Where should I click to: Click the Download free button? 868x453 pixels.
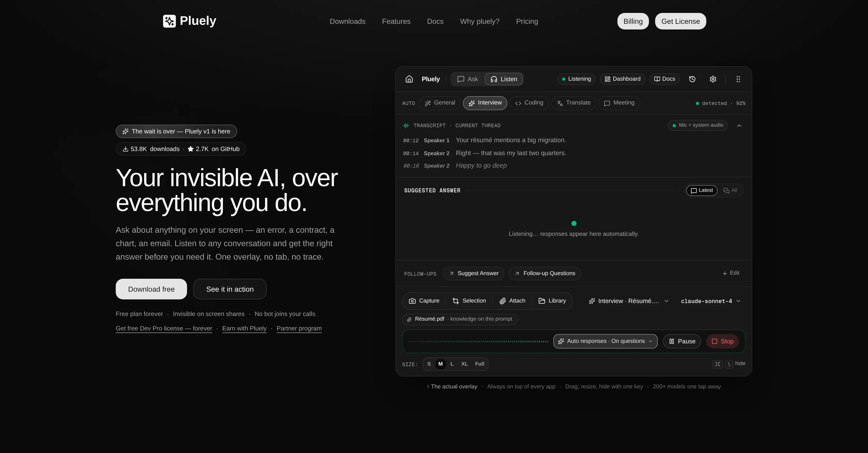point(151,289)
